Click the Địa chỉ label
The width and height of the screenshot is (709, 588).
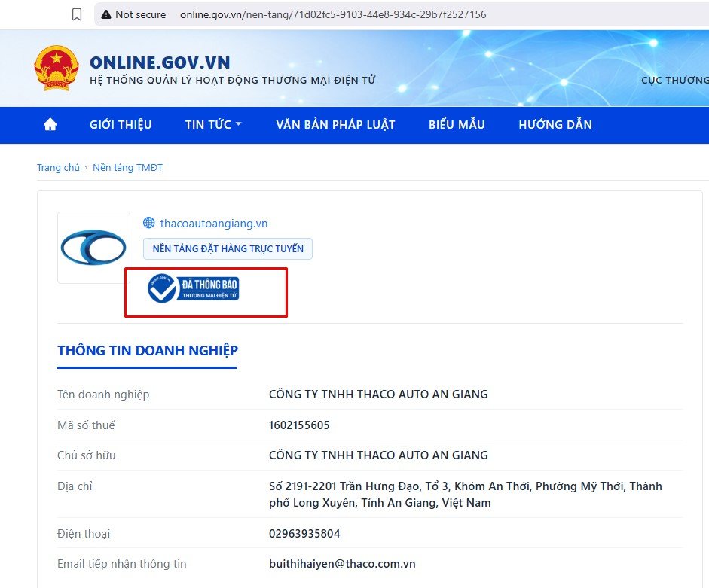[x=75, y=486]
